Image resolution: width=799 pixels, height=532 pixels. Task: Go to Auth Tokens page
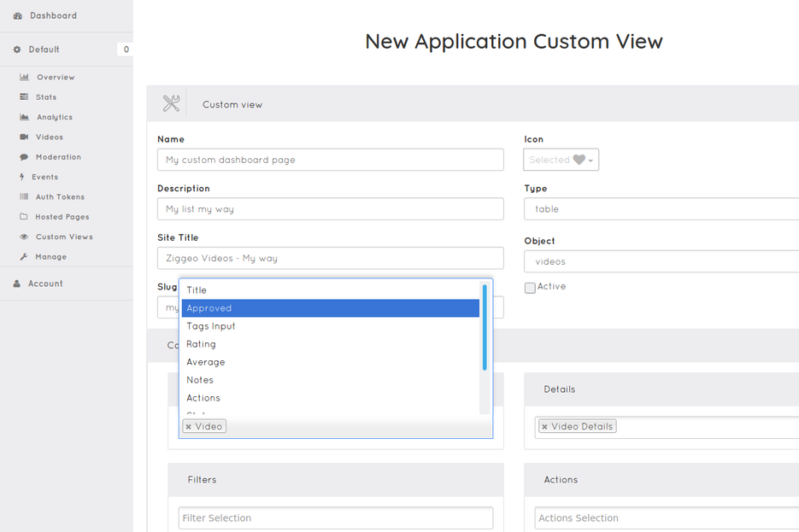click(x=60, y=197)
